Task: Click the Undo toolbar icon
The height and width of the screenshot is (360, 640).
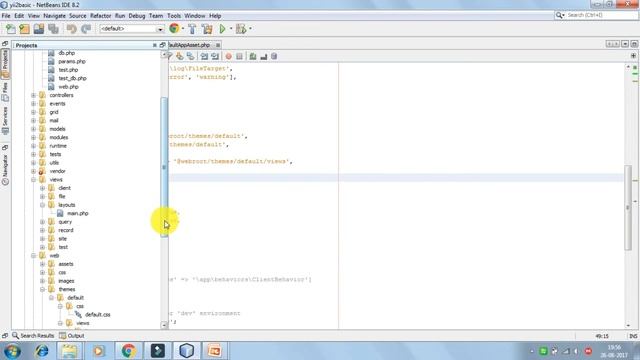Action: 71,29
